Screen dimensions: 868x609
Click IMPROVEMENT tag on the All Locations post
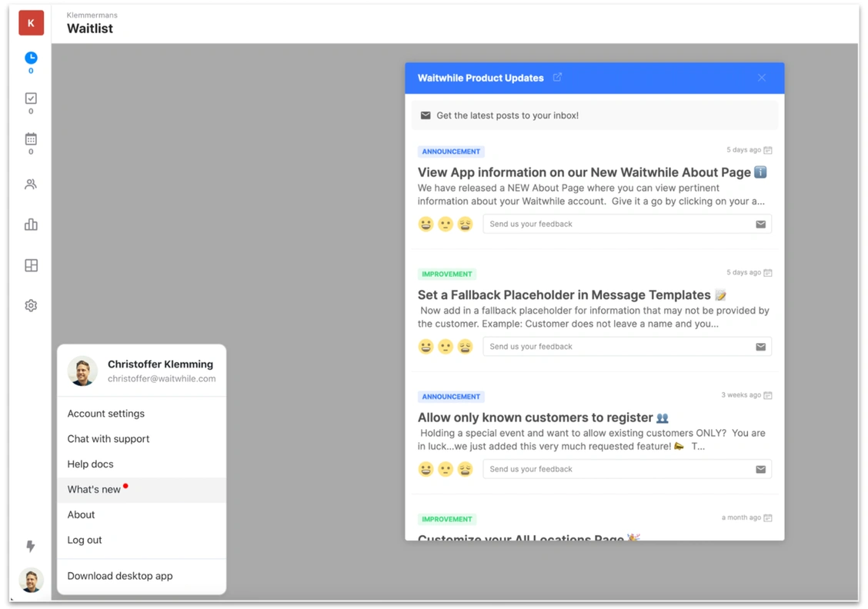point(447,519)
